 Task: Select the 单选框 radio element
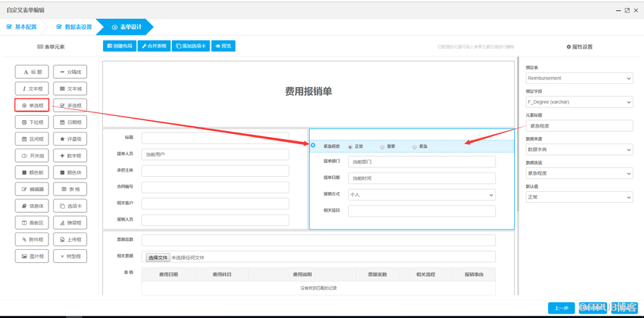[32, 106]
